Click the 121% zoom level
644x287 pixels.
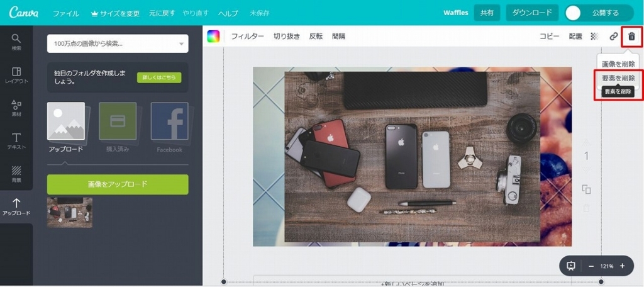tap(607, 266)
